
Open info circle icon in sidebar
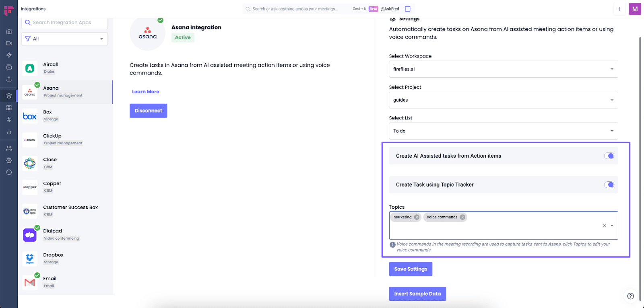9,172
